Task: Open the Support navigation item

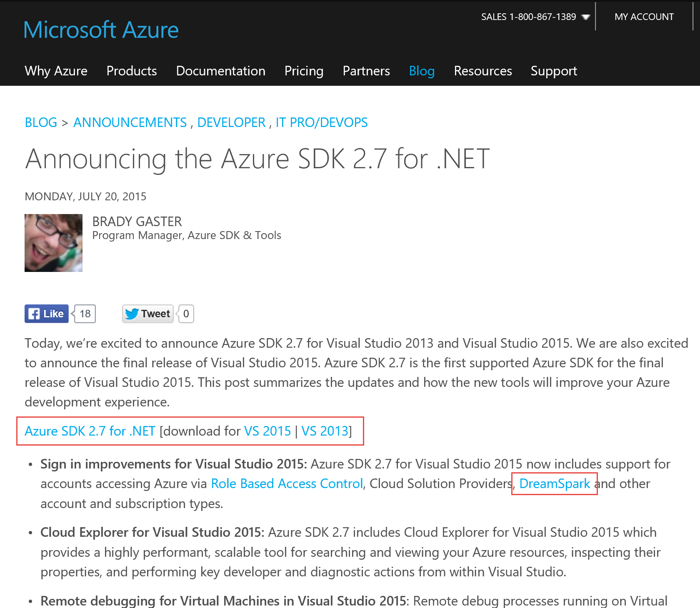Action: [x=554, y=71]
